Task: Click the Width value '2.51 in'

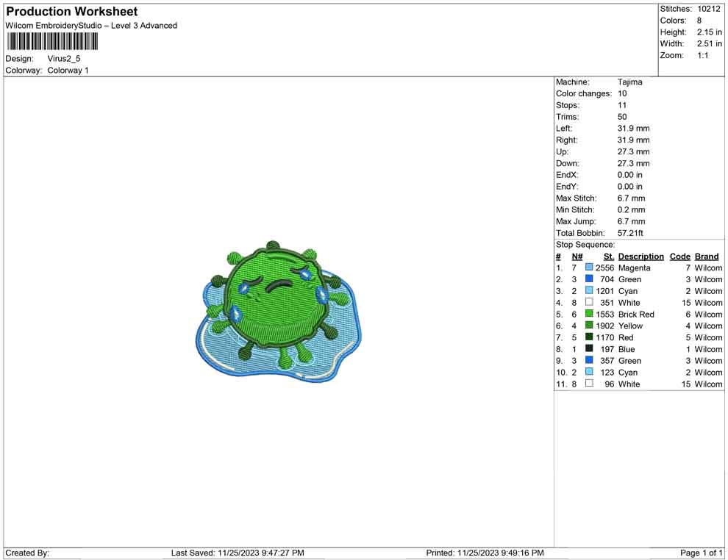Action: [709, 43]
